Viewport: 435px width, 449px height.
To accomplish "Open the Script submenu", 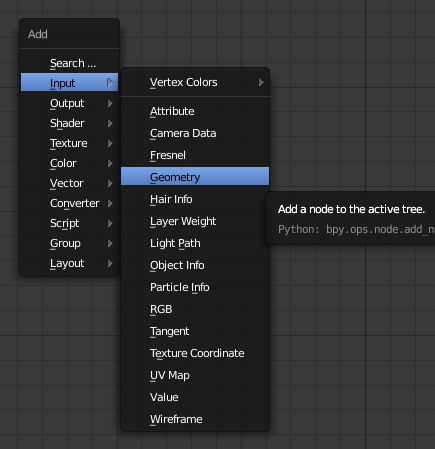I will 69,223.
